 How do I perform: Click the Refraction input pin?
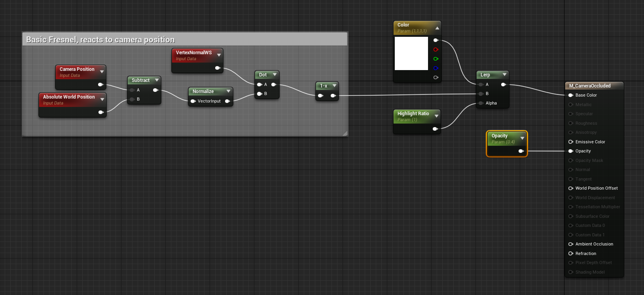pyautogui.click(x=570, y=253)
